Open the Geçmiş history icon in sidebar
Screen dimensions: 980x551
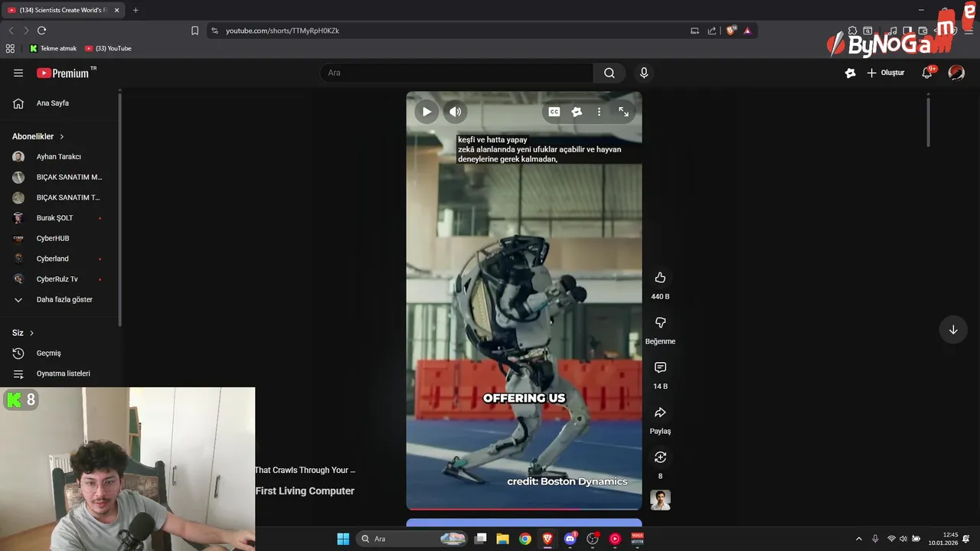pyautogui.click(x=18, y=354)
